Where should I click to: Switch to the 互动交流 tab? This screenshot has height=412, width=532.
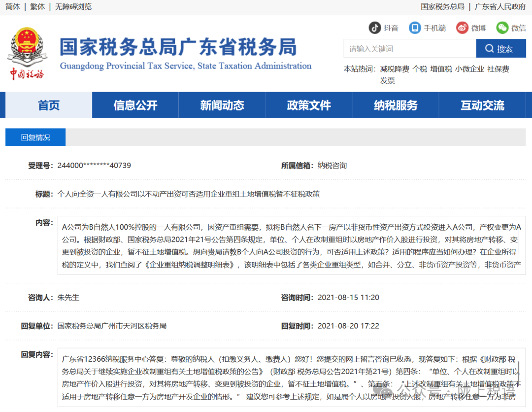click(483, 104)
